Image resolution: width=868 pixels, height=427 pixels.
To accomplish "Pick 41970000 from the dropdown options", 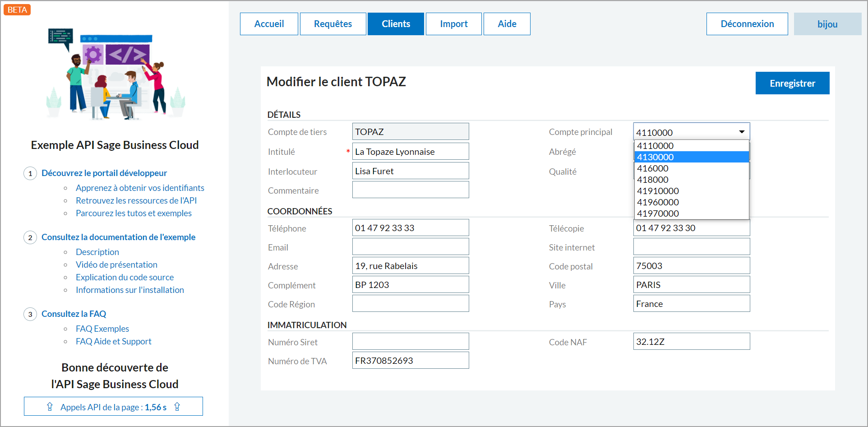I will (x=692, y=213).
